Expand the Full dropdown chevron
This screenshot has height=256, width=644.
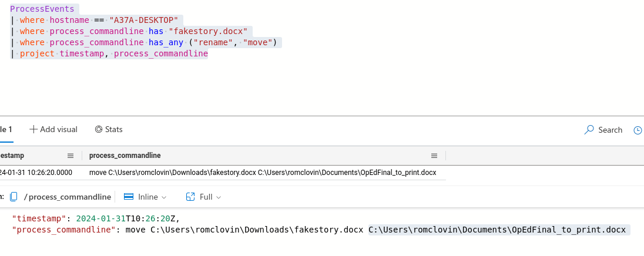point(219,197)
